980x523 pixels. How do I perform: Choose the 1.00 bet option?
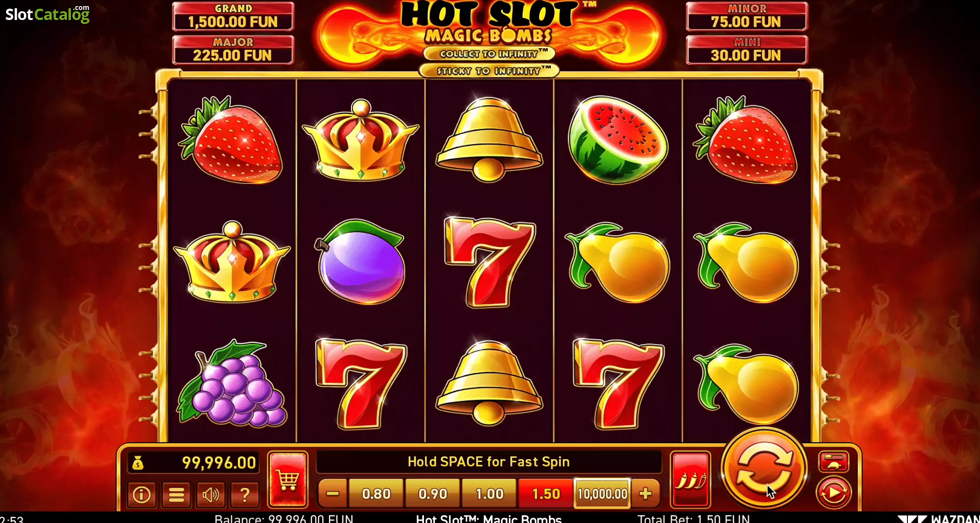(x=489, y=493)
